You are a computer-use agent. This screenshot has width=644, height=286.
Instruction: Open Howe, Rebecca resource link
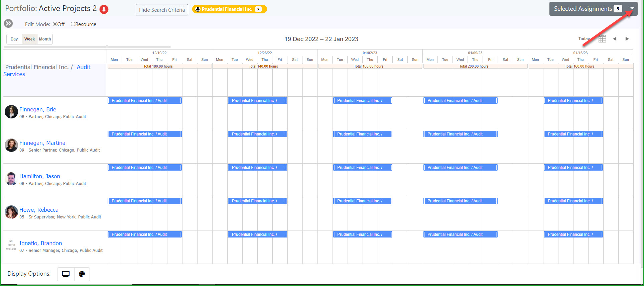pyautogui.click(x=39, y=210)
